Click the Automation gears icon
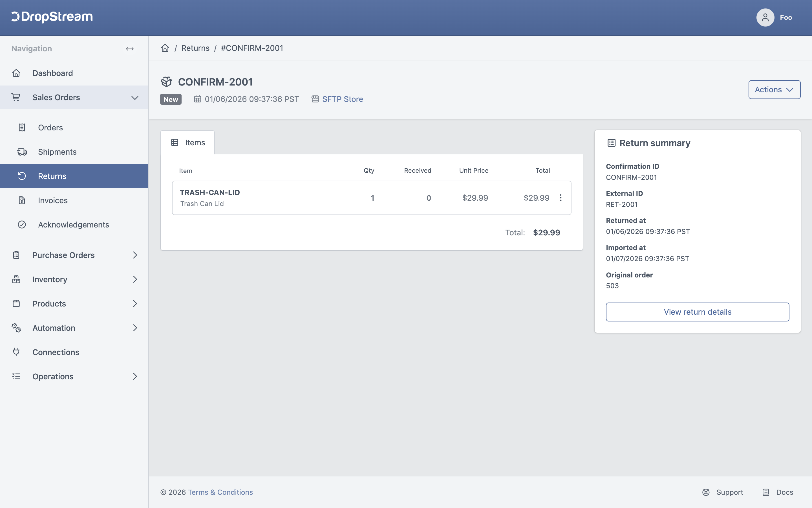This screenshot has width=812, height=508. [16, 328]
